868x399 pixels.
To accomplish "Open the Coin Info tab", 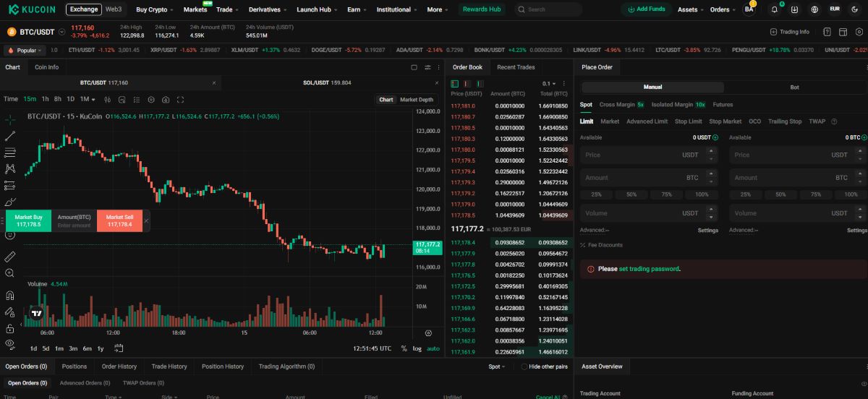I will click(46, 67).
